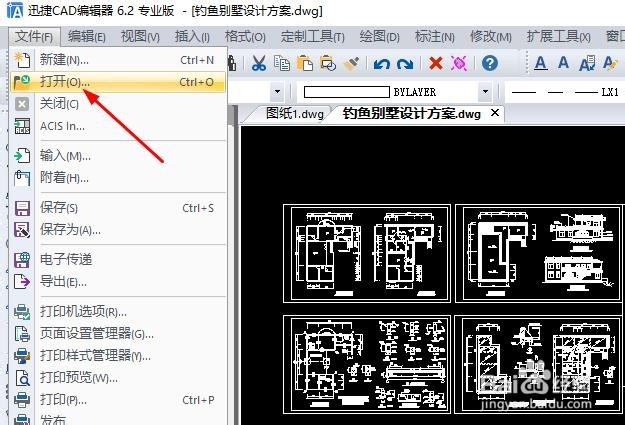Click the Cut scissors icon in the toolbar
This screenshot has height=425, width=625.
pos(259,63)
